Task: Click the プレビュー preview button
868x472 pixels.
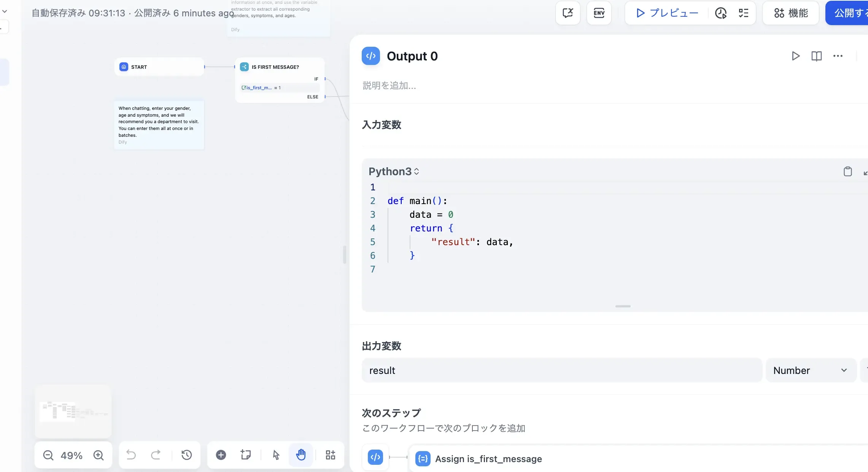Action: [667, 13]
